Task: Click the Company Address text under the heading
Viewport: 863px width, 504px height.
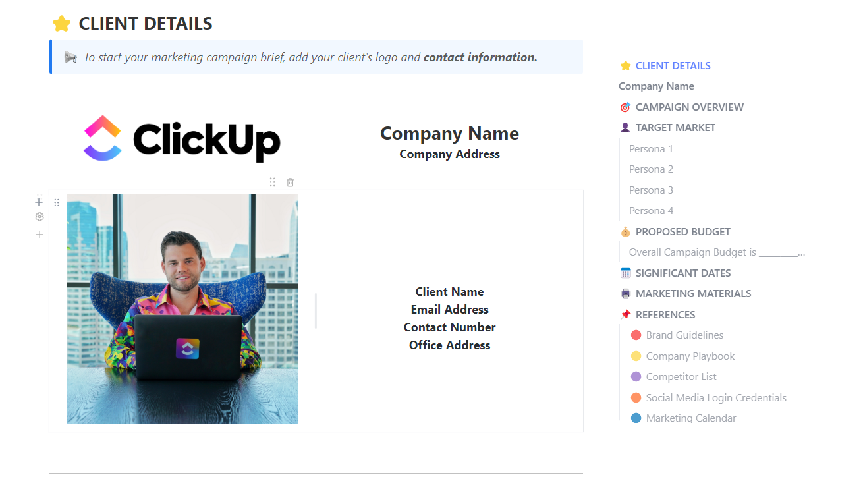Action: pyautogui.click(x=449, y=154)
